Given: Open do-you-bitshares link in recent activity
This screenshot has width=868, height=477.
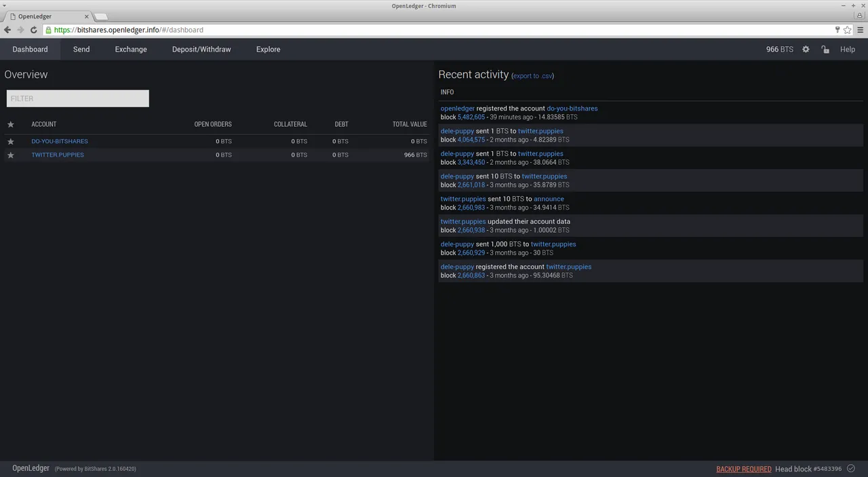Looking at the screenshot, I should point(572,109).
